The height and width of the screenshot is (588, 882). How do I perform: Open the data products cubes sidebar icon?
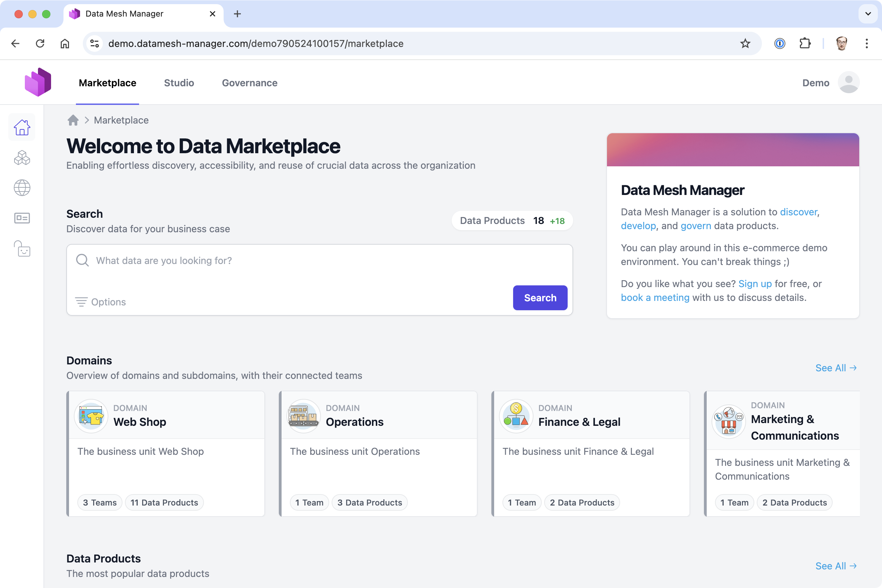tap(22, 158)
